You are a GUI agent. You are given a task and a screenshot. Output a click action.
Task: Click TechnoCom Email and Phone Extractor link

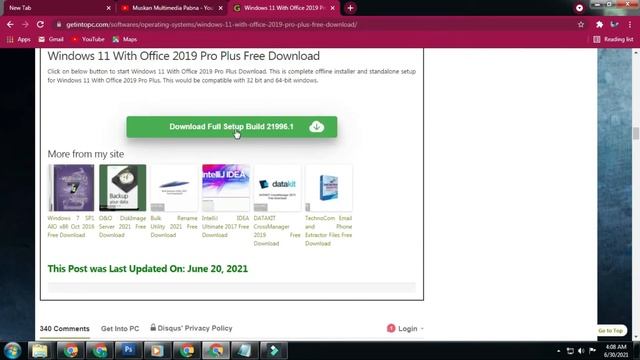pyautogui.click(x=329, y=231)
